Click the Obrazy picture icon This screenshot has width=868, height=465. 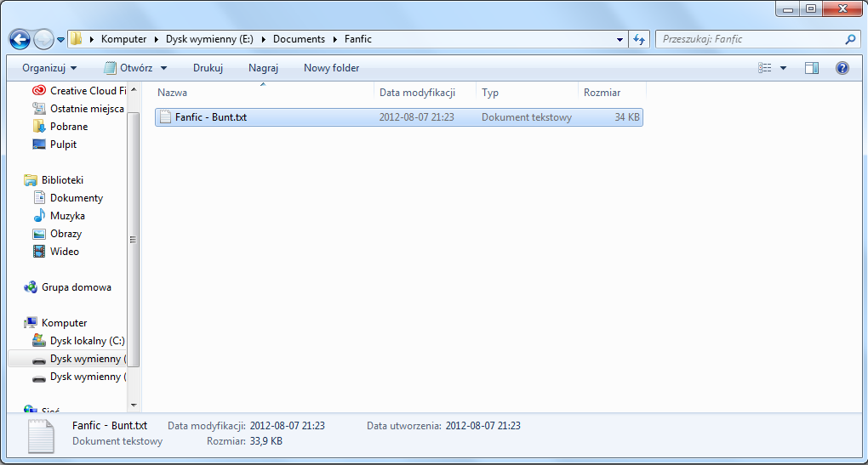(39, 234)
